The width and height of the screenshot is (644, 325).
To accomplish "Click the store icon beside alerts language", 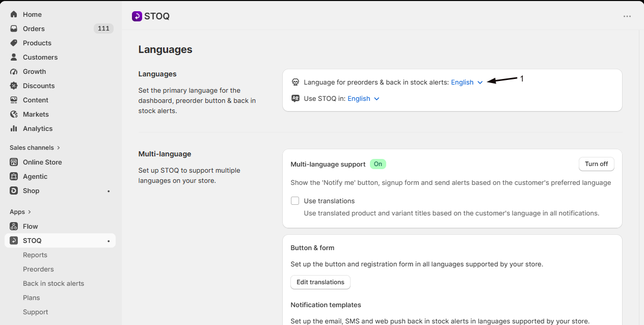I will [x=295, y=82].
